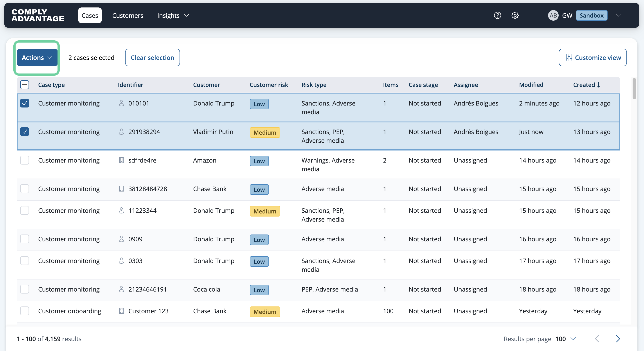Viewport: 644px width, 351px height.
Task: Sort by Identifier column header
Action: 131,85
